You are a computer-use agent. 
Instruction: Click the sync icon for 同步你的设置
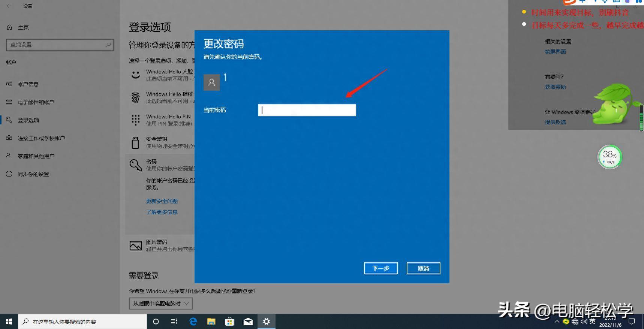tap(9, 174)
